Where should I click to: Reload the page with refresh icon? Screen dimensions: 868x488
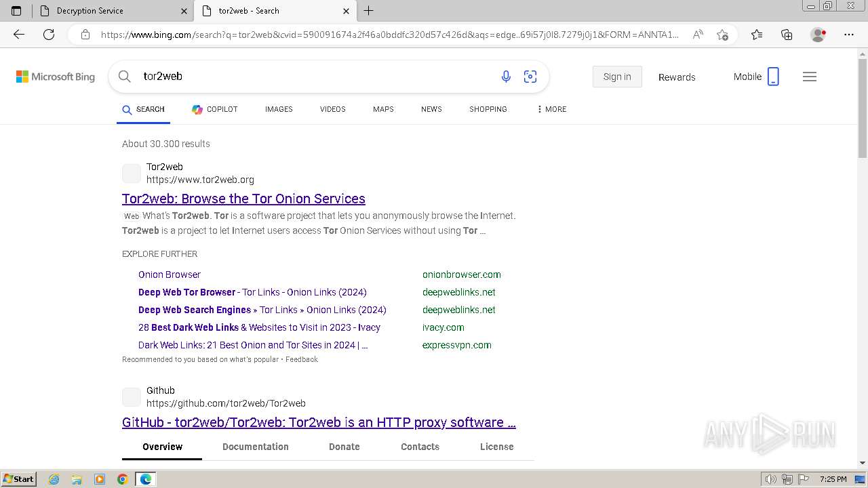coord(49,35)
